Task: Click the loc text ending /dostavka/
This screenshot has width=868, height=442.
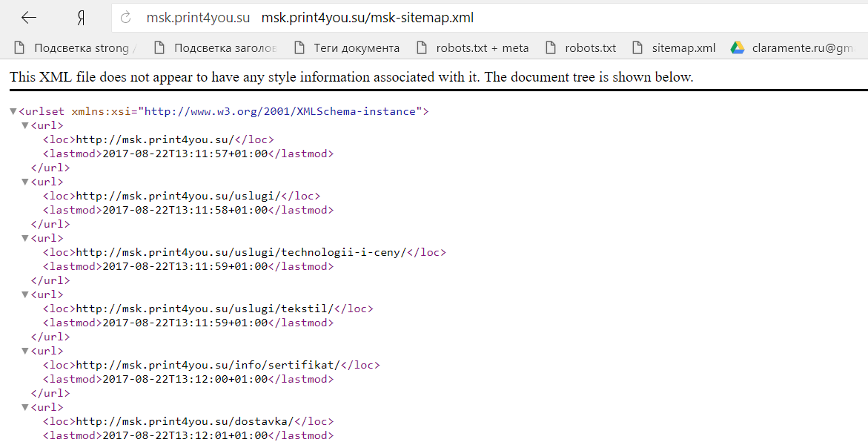Action: tap(185, 421)
